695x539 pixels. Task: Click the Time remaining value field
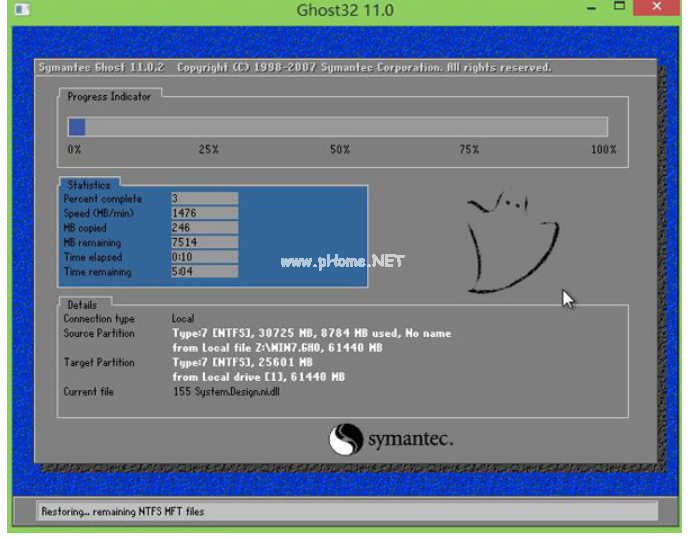204,272
